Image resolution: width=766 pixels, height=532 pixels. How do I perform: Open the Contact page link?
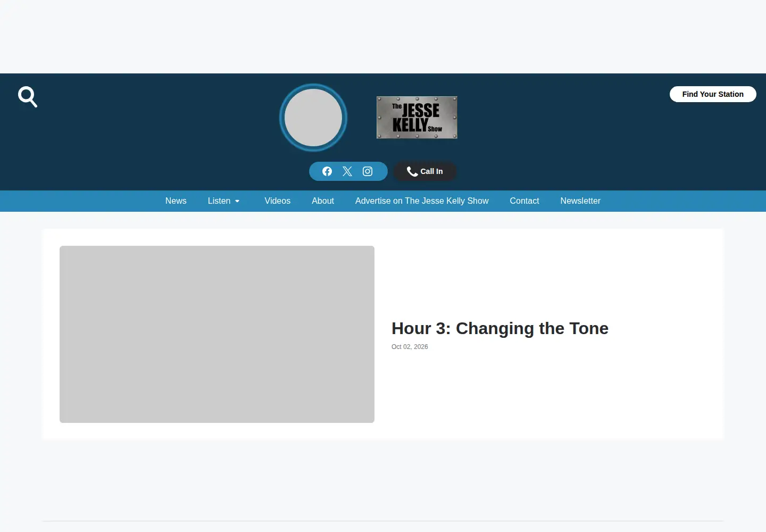pos(524,201)
